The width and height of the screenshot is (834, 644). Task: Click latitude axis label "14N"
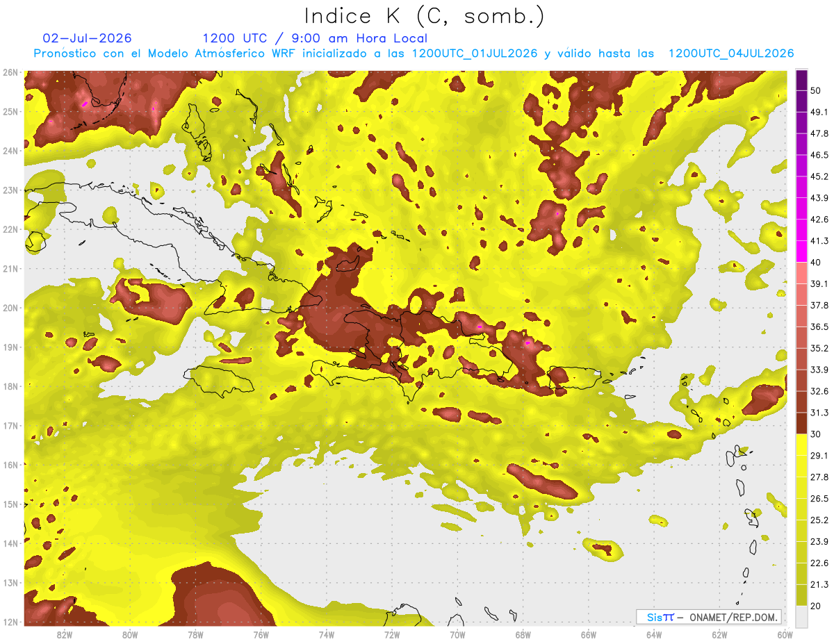pyautogui.click(x=10, y=543)
